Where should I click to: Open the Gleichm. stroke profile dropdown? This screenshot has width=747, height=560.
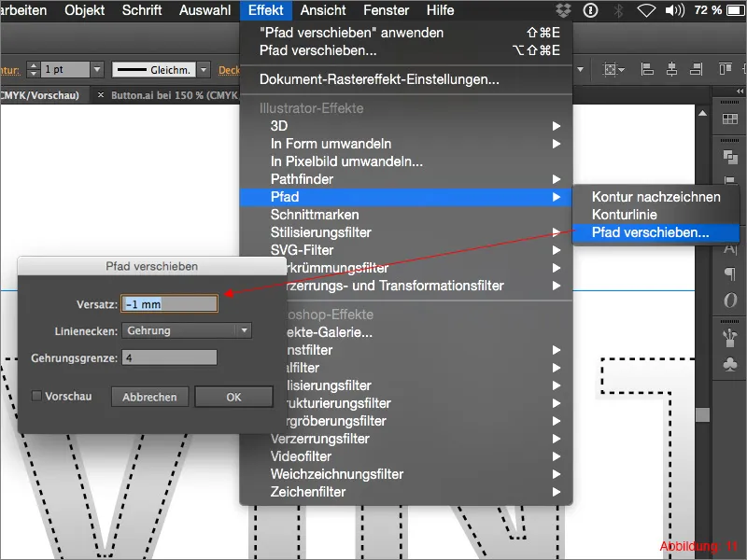click(204, 69)
